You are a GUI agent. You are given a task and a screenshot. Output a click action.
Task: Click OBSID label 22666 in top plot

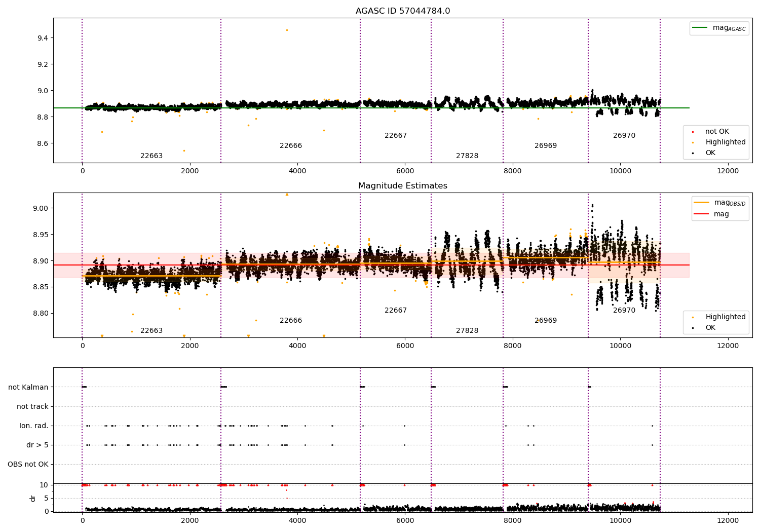[291, 145]
